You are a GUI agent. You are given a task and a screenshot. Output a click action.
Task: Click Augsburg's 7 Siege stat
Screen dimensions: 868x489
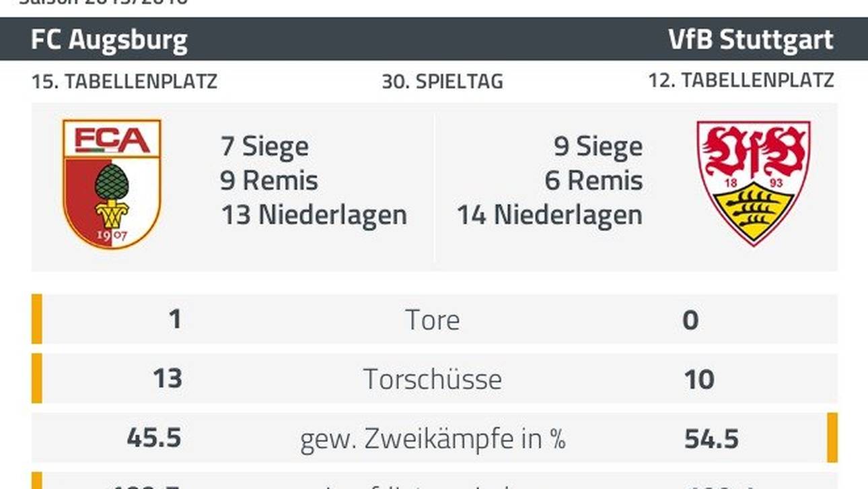(x=264, y=146)
